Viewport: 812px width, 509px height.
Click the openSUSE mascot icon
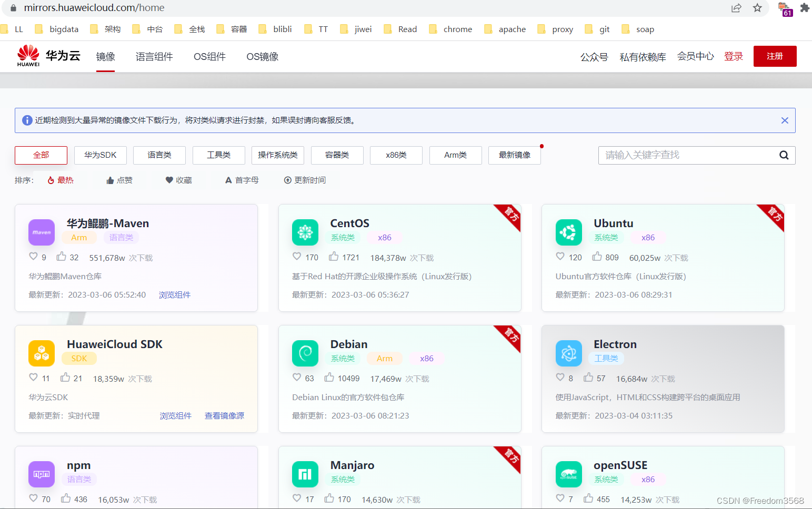(x=568, y=474)
